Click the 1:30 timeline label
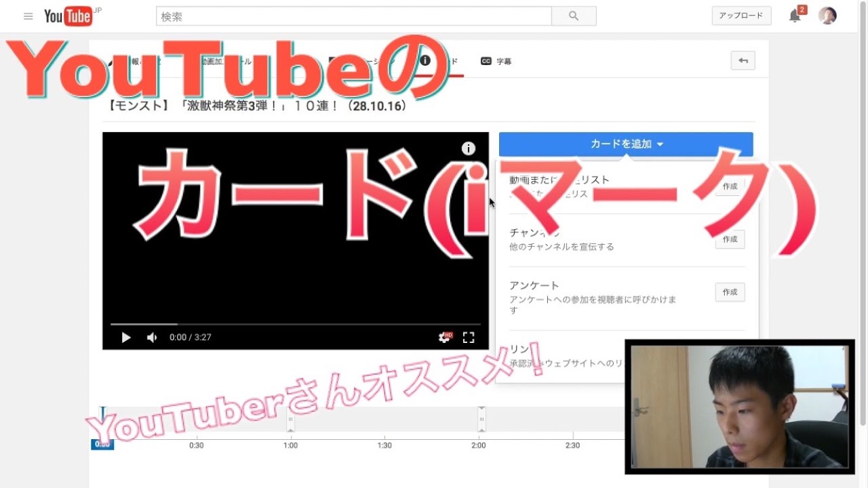This screenshot has height=488, width=868. pos(384,445)
